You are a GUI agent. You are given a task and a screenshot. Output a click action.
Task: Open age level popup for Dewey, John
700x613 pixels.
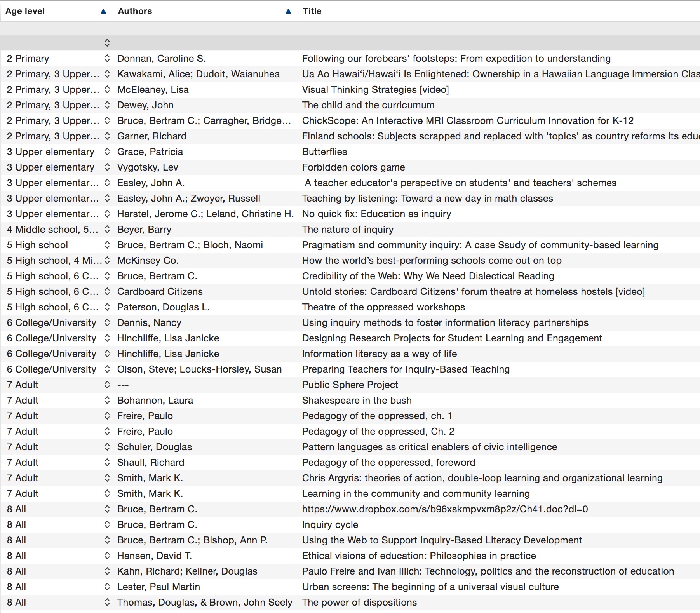coord(107,105)
